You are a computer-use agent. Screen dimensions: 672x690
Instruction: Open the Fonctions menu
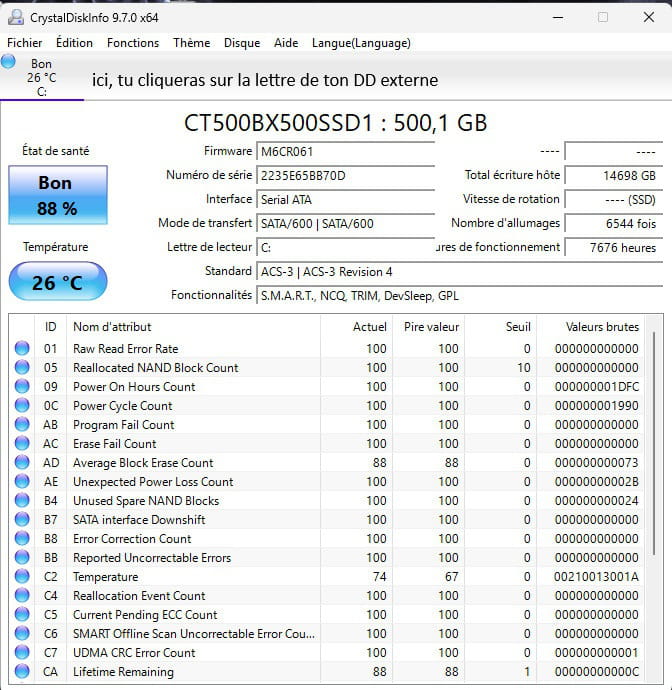click(133, 43)
